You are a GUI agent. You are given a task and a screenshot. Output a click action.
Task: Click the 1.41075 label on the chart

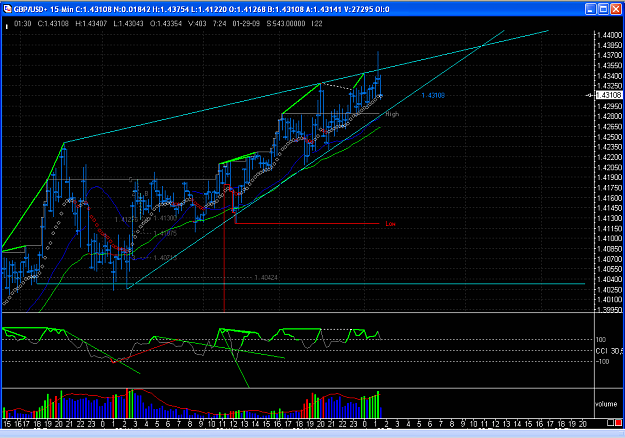pyautogui.click(x=165, y=234)
